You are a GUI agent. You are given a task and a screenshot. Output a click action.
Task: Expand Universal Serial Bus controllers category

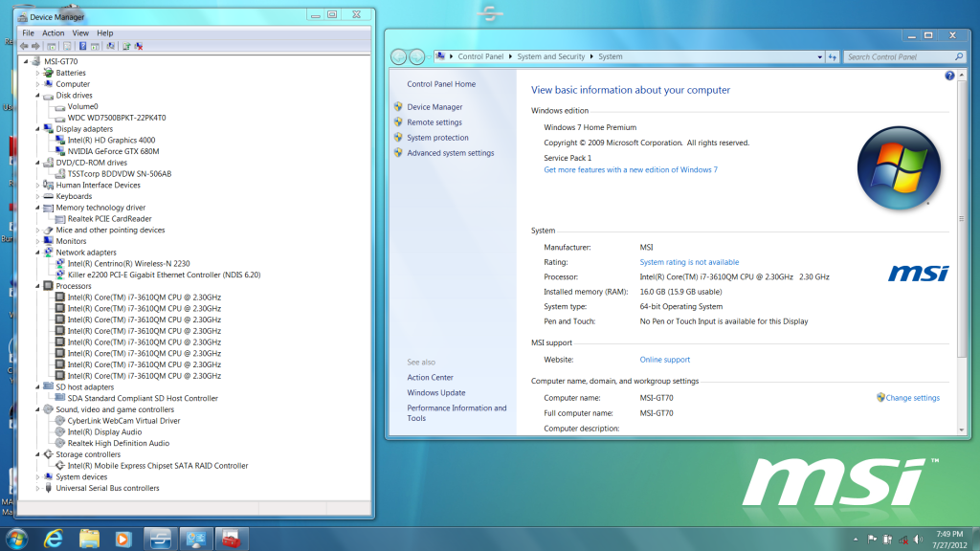[38, 489]
